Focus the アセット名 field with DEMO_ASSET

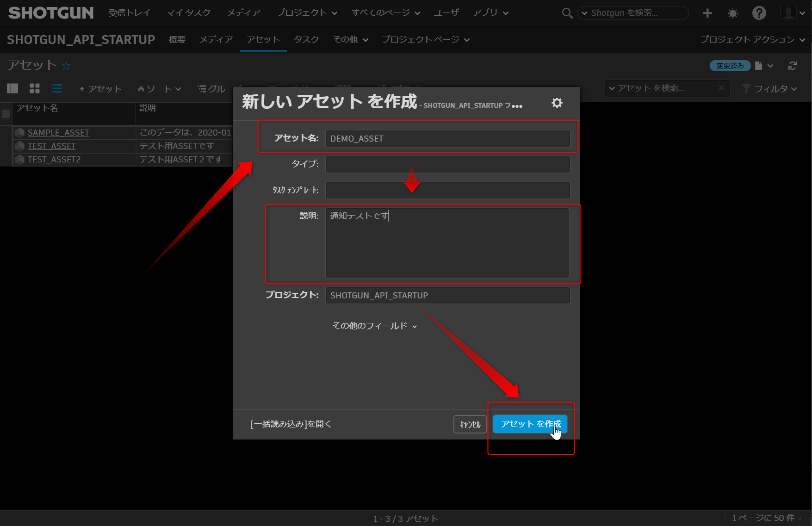(x=448, y=139)
